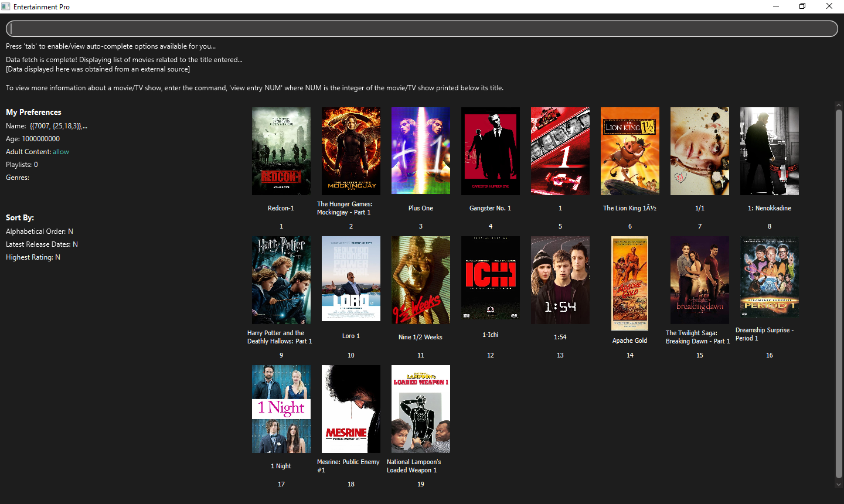Click '1-Ichi' title label
Screen dimensions: 844x504
(x=491, y=335)
